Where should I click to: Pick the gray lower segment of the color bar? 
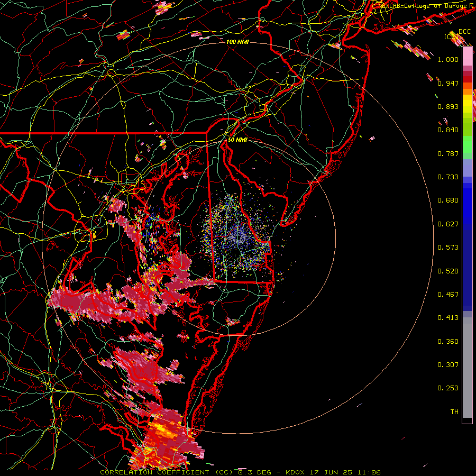tap(467, 368)
